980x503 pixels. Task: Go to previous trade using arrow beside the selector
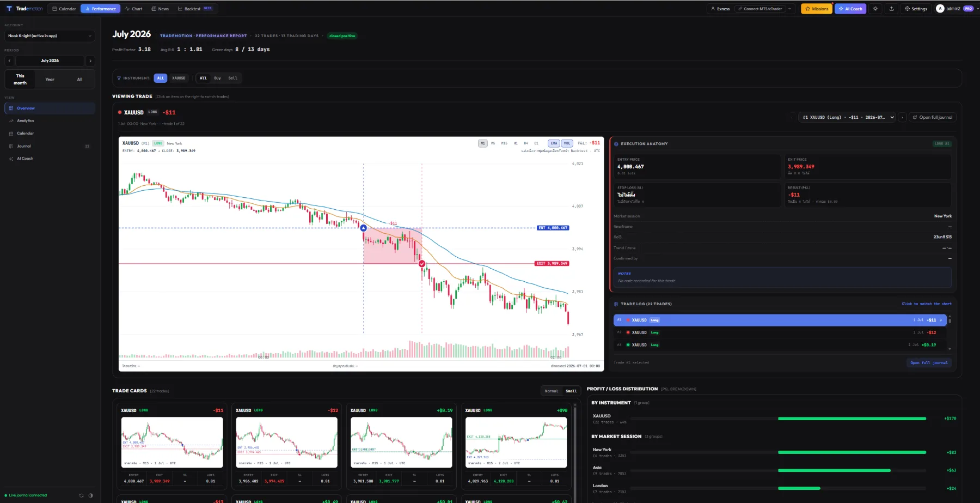tap(792, 117)
